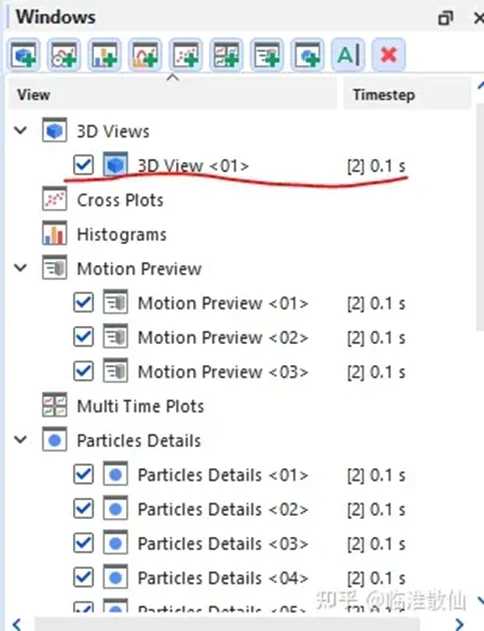Click the add new 3D View toolbar icon

click(x=24, y=54)
